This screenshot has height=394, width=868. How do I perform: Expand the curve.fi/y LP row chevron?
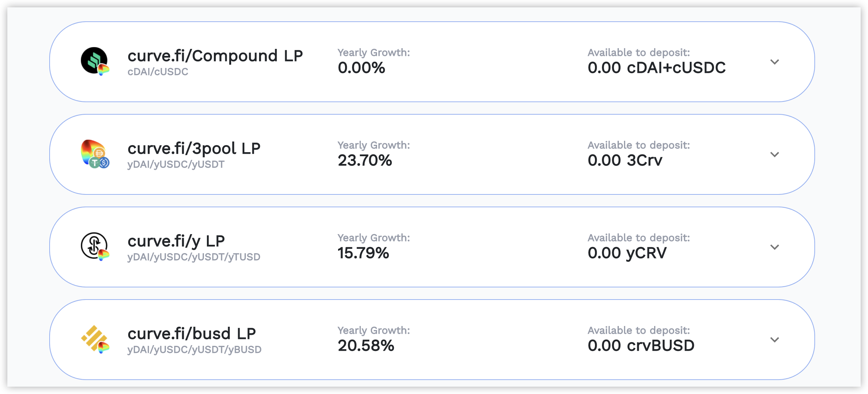coord(775,247)
